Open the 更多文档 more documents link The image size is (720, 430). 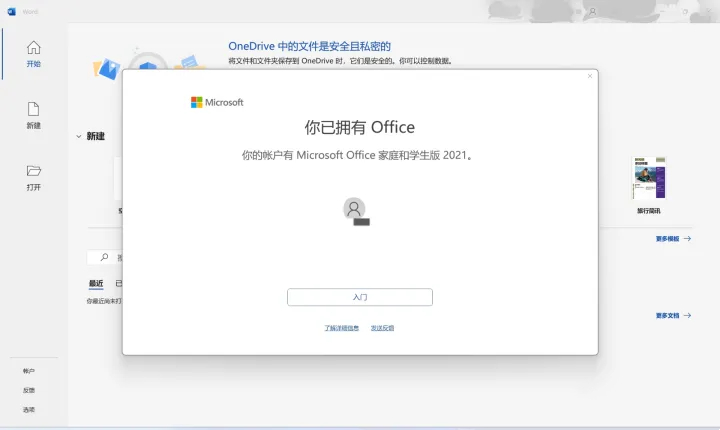[x=673, y=315]
